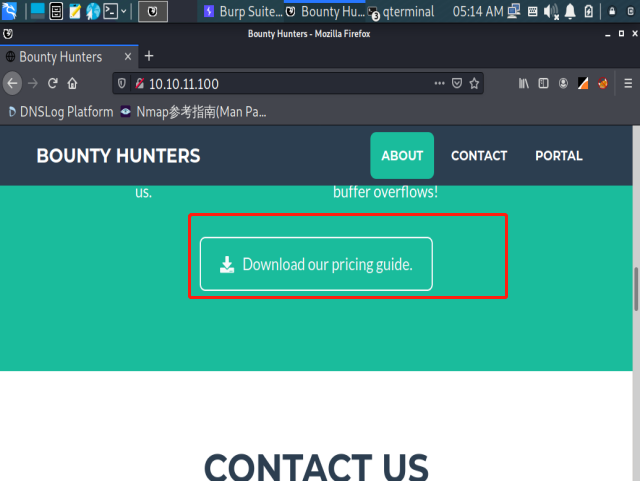Screen dimensions: 640x481
Task: Focus the address bar showing 10.10.11.100
Action: coord(286,84)
